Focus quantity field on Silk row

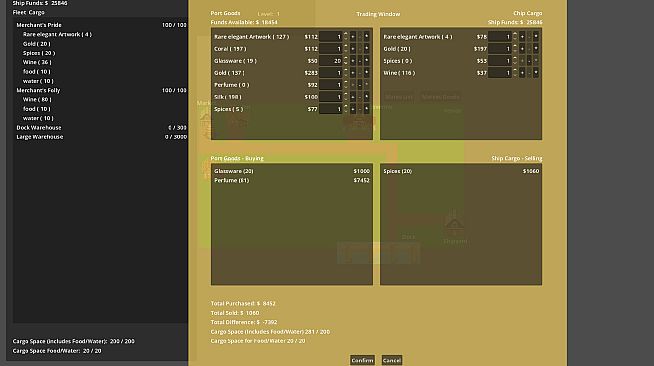pos(331,97)
